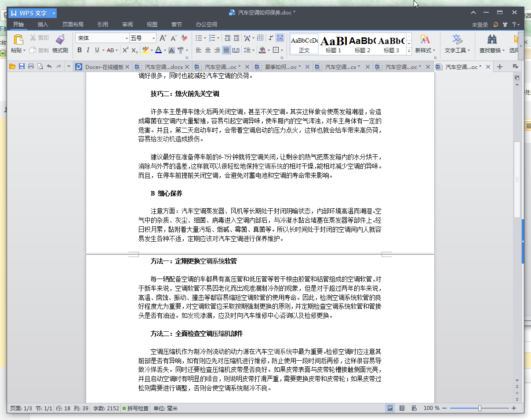
Task: Toggle justify text alignment button
Action: 226,50
